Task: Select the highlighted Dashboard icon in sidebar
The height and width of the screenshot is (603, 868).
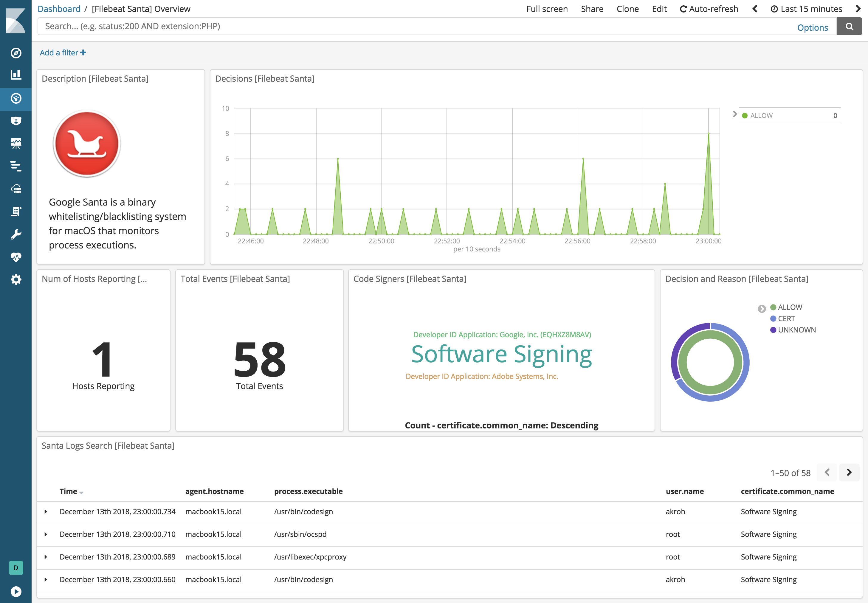Action: (16, 99)
